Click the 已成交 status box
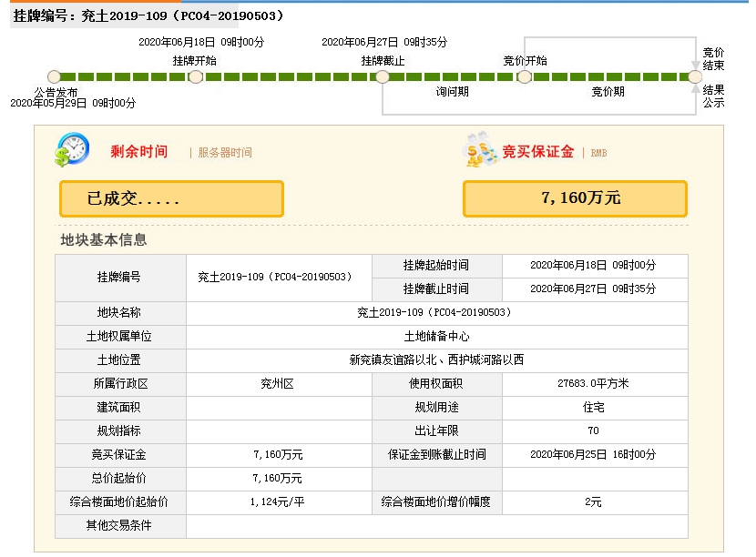 click(171, 198)
